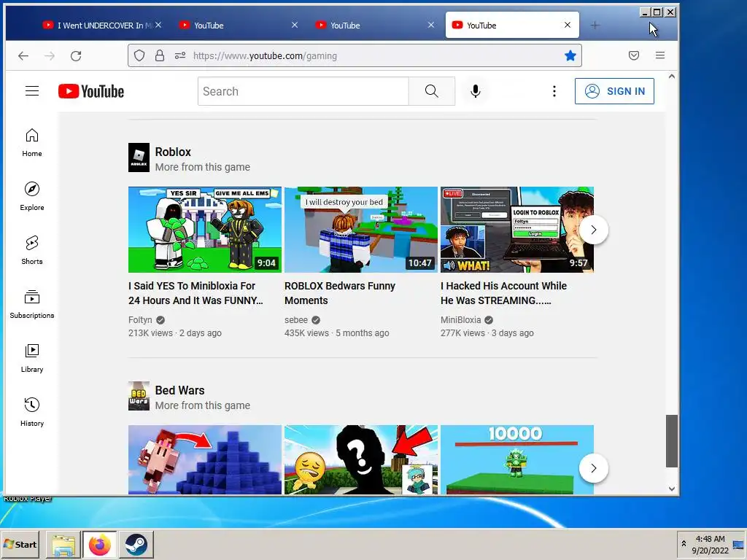Open Library in the sidebar
Viewport: 747px width, 560px height.
32,358
